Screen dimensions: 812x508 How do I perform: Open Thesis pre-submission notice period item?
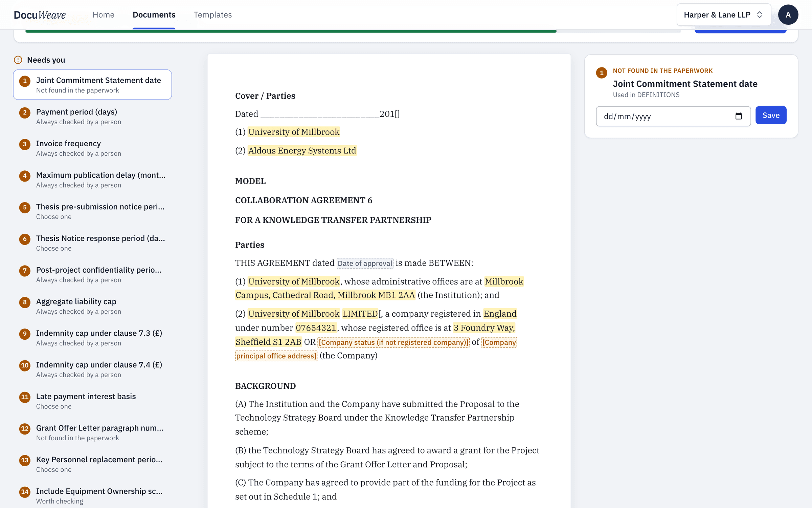tap(92, 211)
